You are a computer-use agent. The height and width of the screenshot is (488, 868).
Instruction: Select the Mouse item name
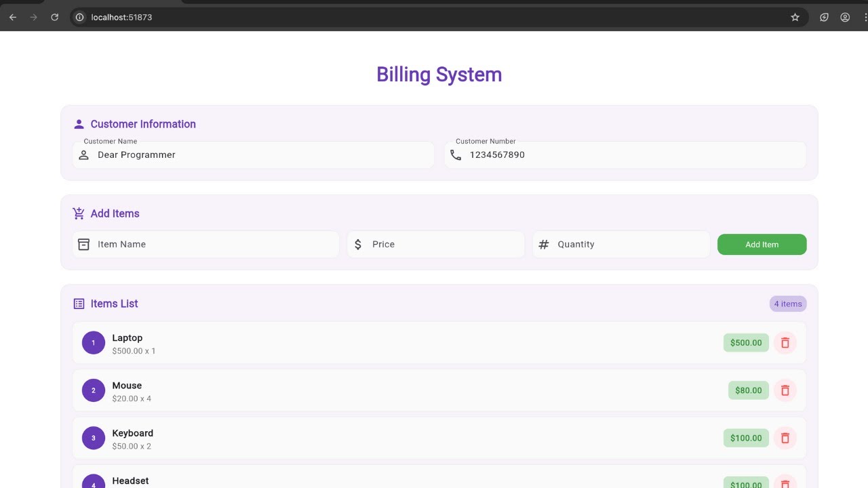click(127, 386)
